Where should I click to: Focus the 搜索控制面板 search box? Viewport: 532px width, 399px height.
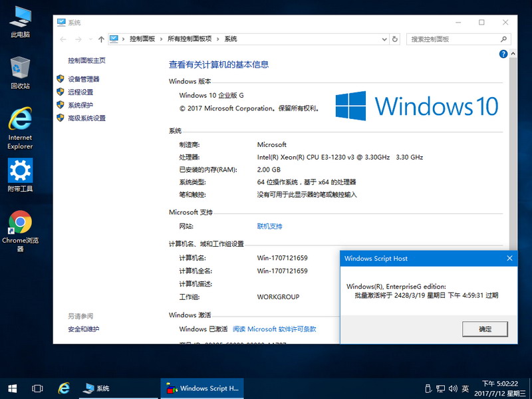click(458, 39)
